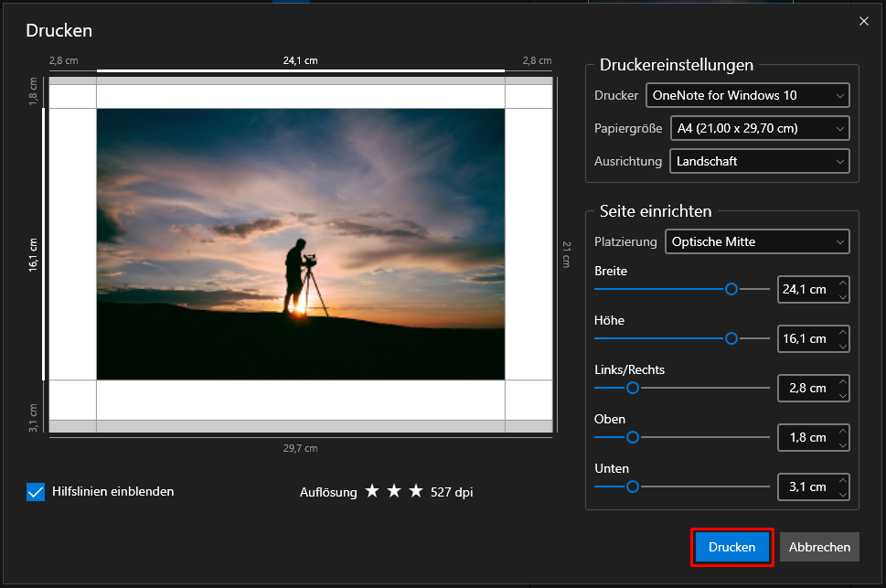Viewport: 886px width, 588px height.
Task: Open the Platzierung dropdown set to Optische Mitte
Action: [x=757, y=241]
